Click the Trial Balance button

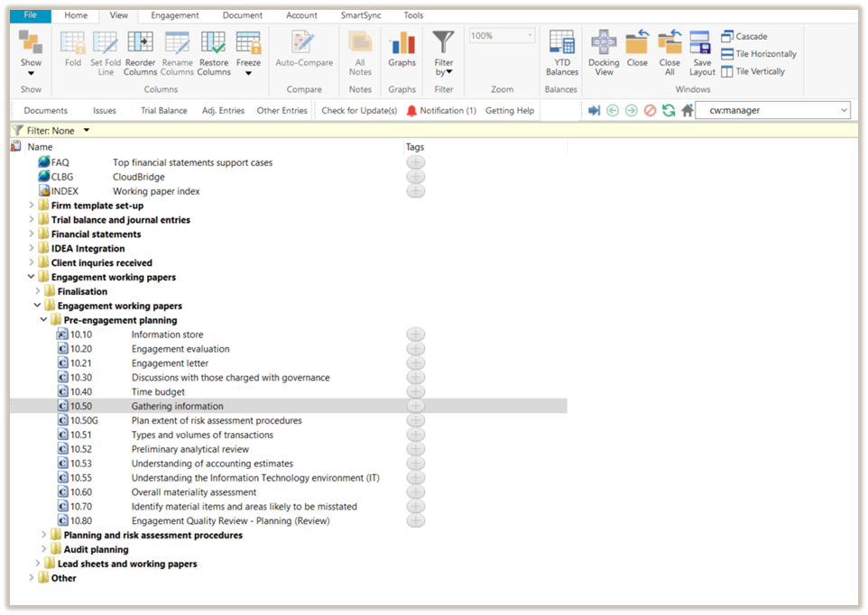[x=164, y=111]
